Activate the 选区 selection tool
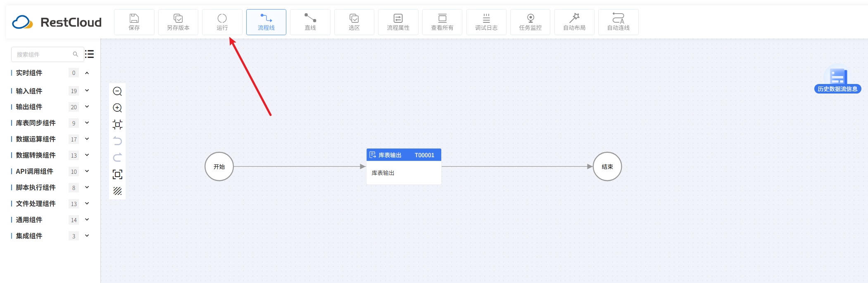The width and height of the screenshot is (868, 283). pyautogui.click(x=354, y=22)
